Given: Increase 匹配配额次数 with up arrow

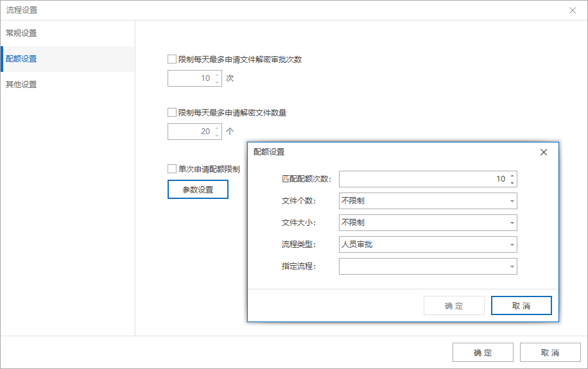Looking at the screenshot, I should [x=512, y=175].
